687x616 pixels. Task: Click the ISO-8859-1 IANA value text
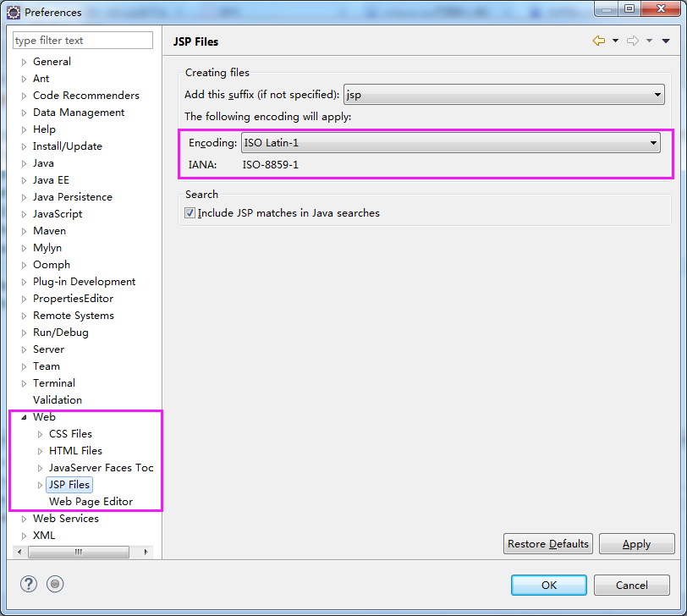pos(271,165)
